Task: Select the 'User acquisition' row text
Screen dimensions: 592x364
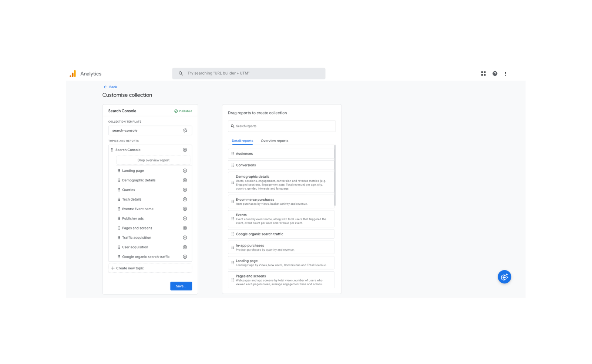Action: pos(135,247)
